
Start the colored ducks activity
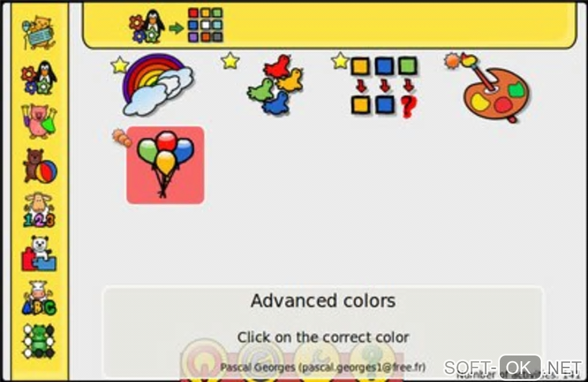[x=276, y=85]
